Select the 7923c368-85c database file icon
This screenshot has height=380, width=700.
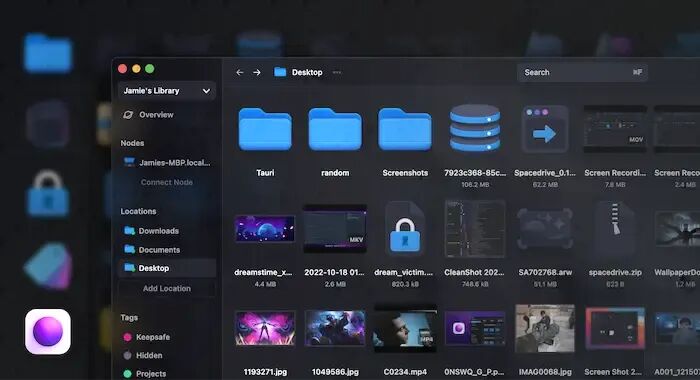tap(475, 129)
